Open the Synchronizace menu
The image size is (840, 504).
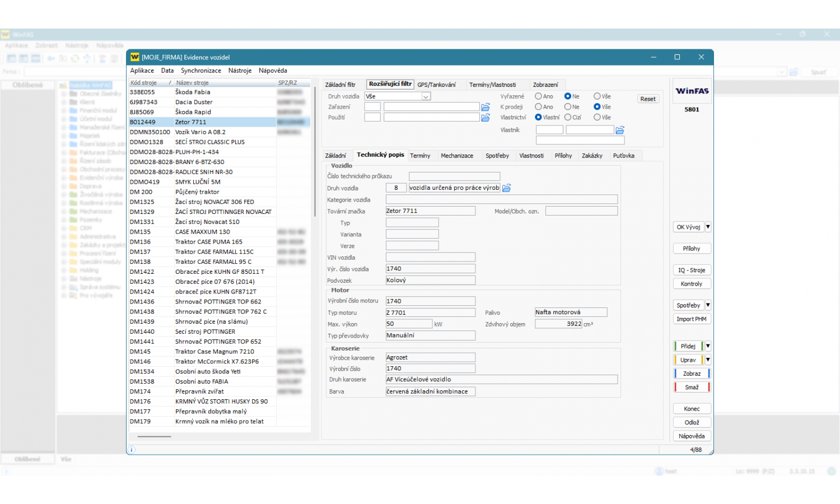pos(200,71)
